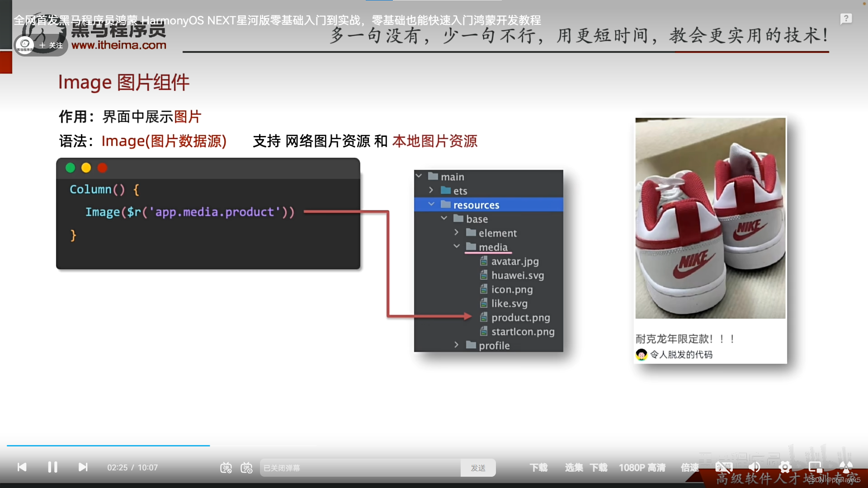Screen dimensions: 868x488
Task: Open the help question mark icon
Action: [x=846, y=19]
